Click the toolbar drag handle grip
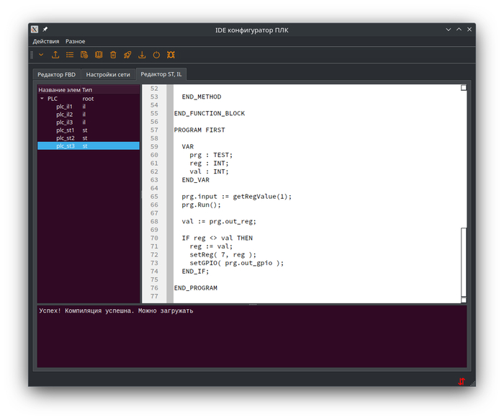The image size is (504, 420). 32,55
